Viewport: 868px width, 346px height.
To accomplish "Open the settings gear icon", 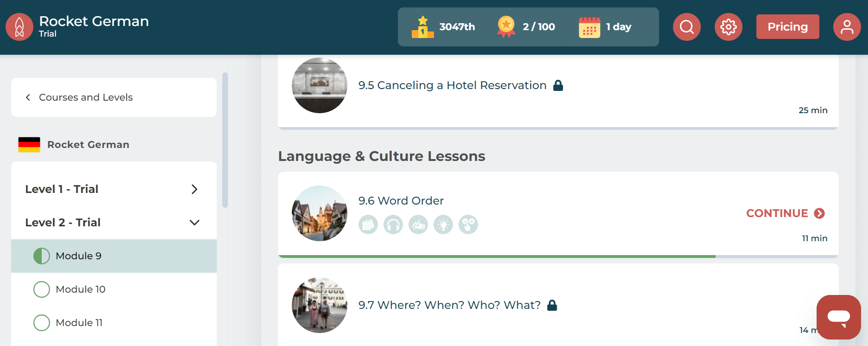I will click(728, 27).
